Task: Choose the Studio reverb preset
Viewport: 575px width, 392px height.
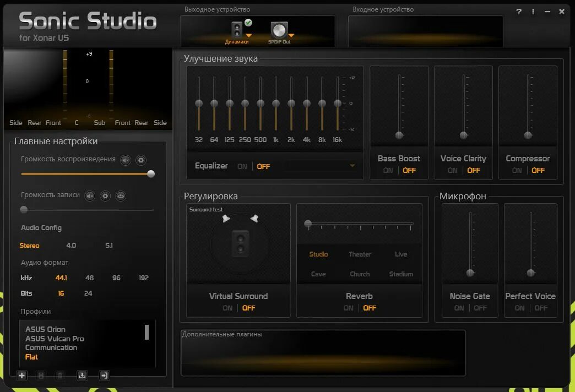Action: click(x=318, y=254)
